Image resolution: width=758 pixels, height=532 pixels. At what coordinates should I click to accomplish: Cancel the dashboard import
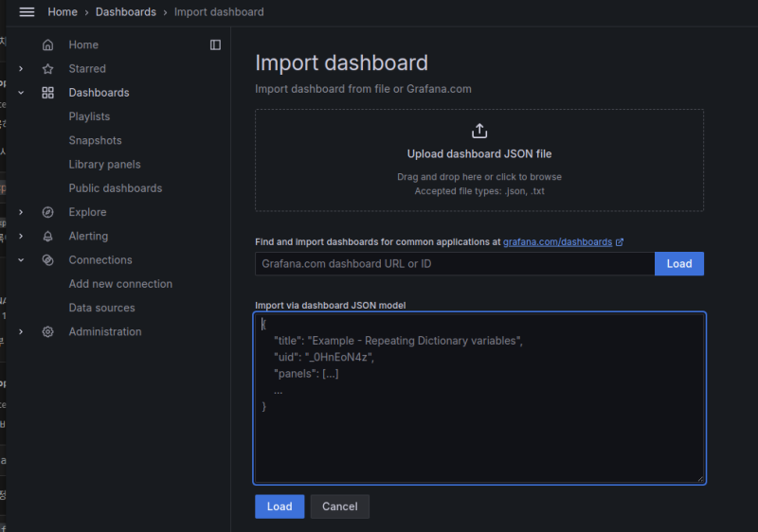click(x=339, y=506)
